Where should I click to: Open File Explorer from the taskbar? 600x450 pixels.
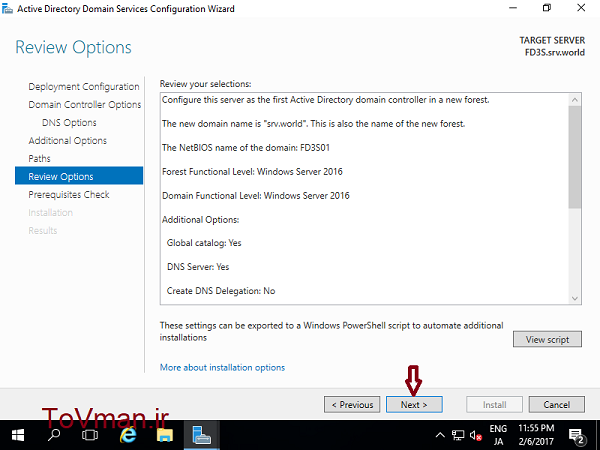point(165,436)
